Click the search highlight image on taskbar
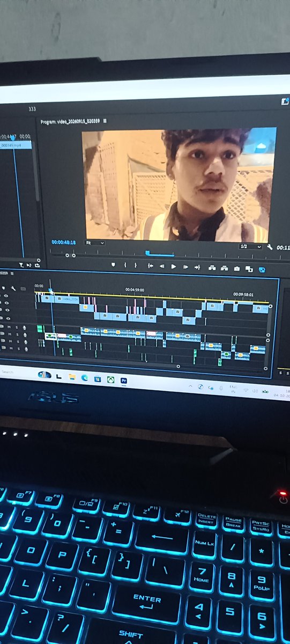Screen dimensions: 290x644 pyautogui.click(x=44, y=375)
